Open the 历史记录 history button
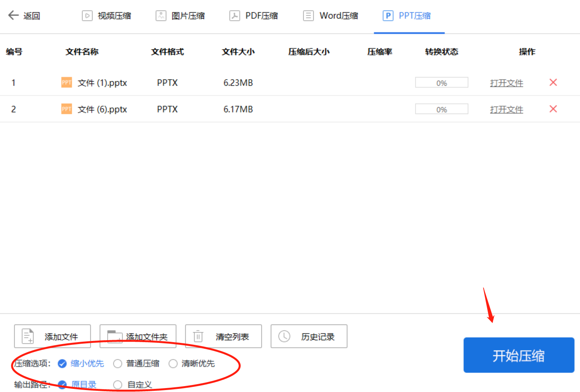 pyautogui.click(x=309, y=336)
